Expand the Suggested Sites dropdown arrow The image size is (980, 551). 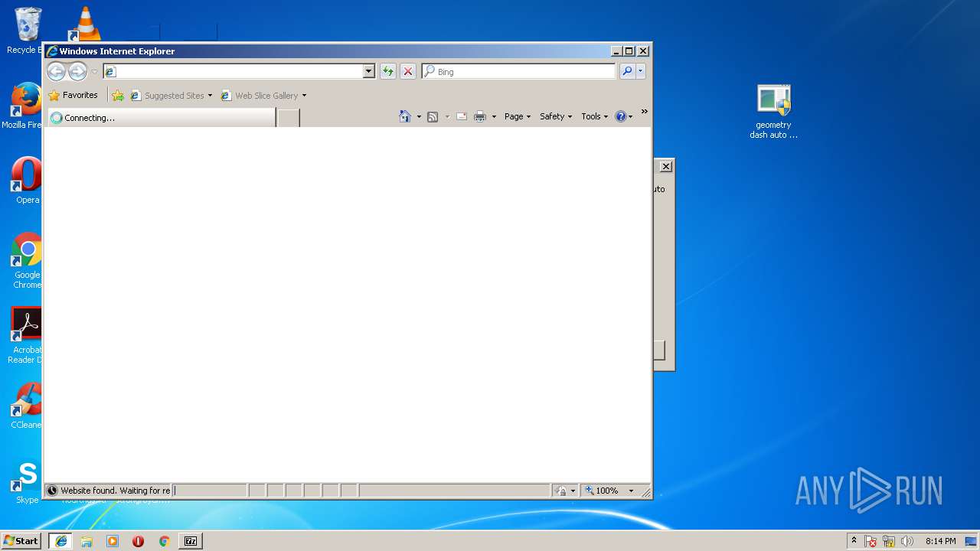tap(210, 96)
